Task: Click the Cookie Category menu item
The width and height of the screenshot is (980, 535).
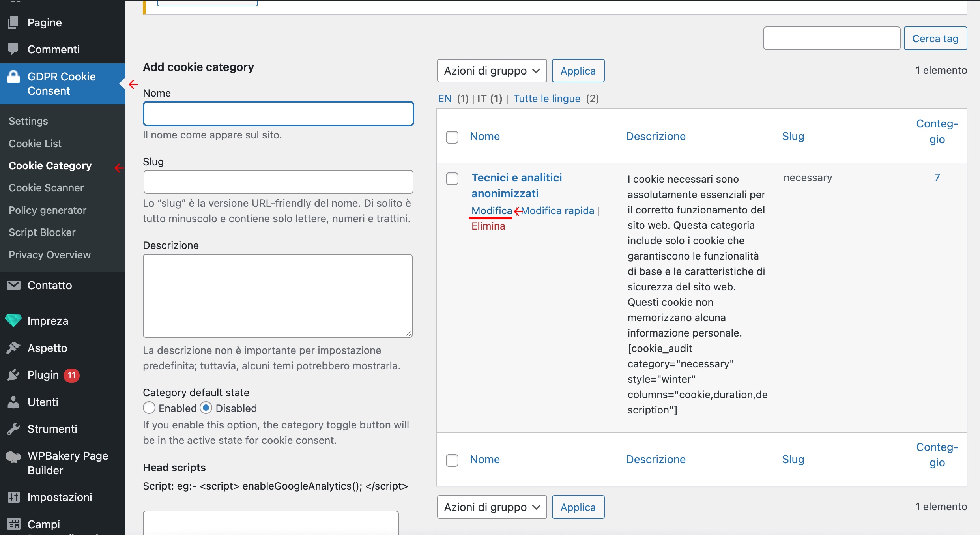Action: pos(50,165)
